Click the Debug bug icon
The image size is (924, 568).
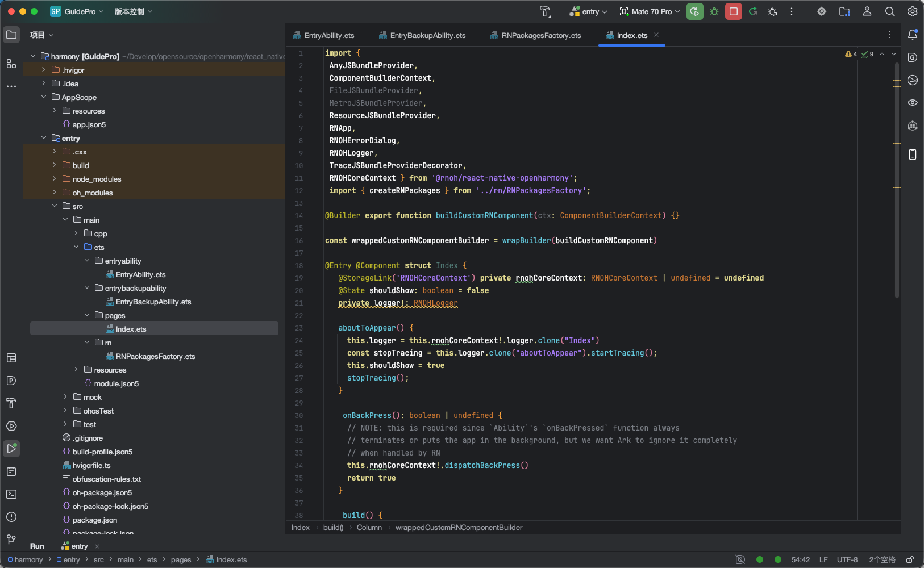[x=714, y=11]
